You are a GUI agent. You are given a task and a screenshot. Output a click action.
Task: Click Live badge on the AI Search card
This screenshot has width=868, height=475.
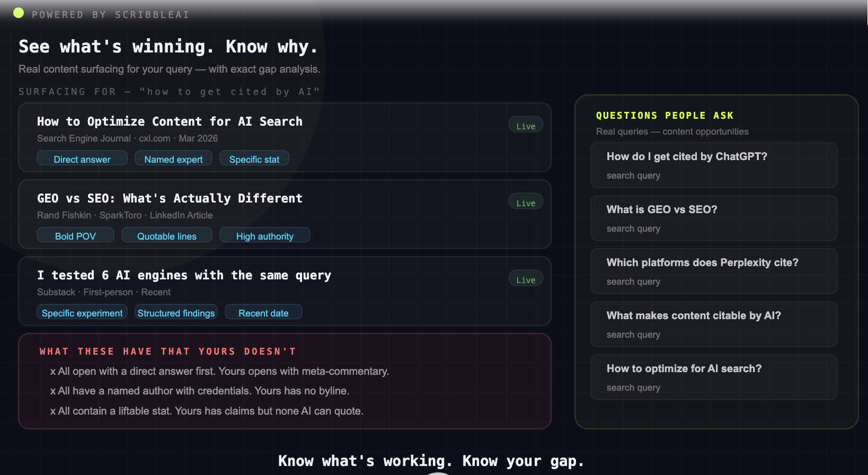pos(526,125)
